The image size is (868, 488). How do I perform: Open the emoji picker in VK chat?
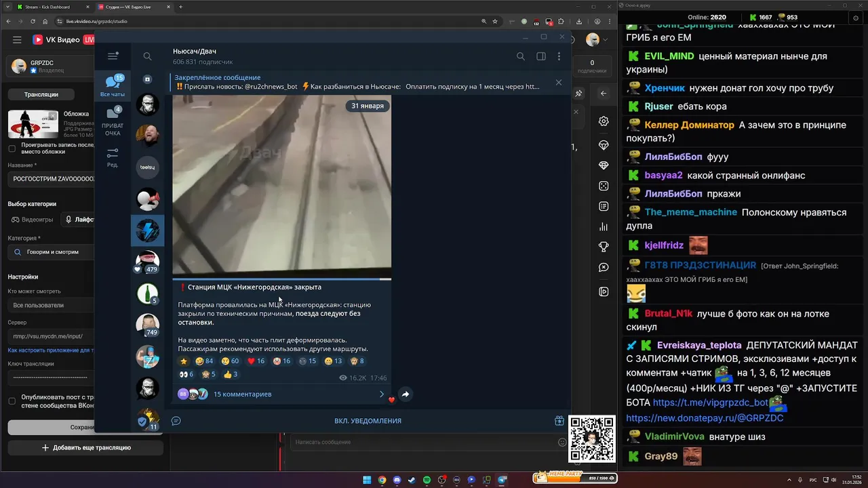562,442
